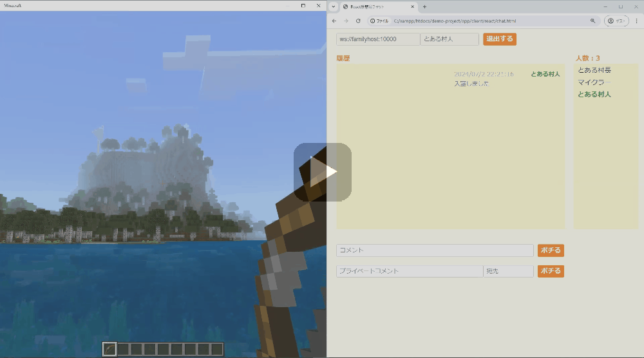Go back using the browser back arrow

click(334, 21)
